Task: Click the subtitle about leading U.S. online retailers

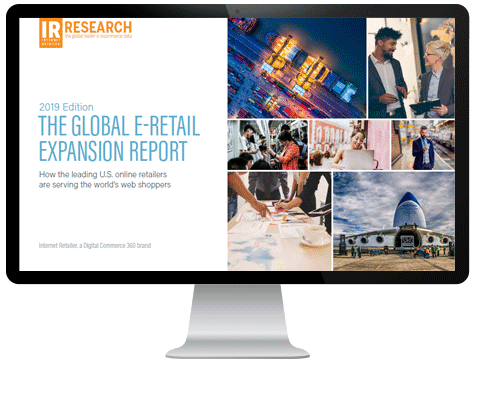Action: click(105, 179)
